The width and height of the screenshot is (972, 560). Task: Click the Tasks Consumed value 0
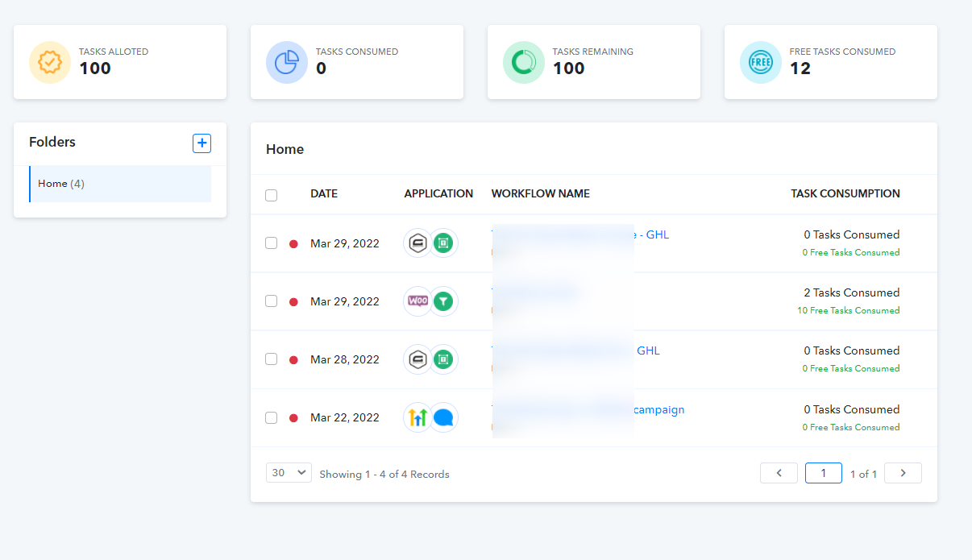pos(321,68)
